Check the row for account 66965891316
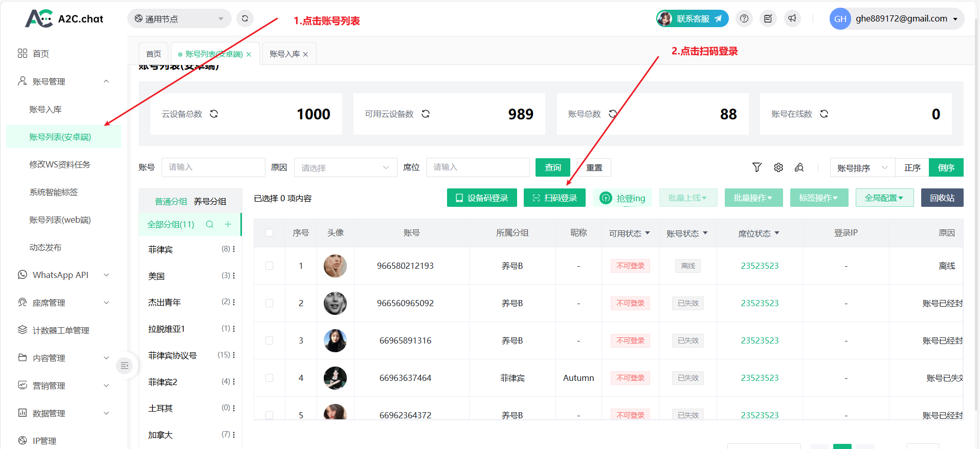The width and height of the screenshot is (980, 449). [x=270, y=340]
